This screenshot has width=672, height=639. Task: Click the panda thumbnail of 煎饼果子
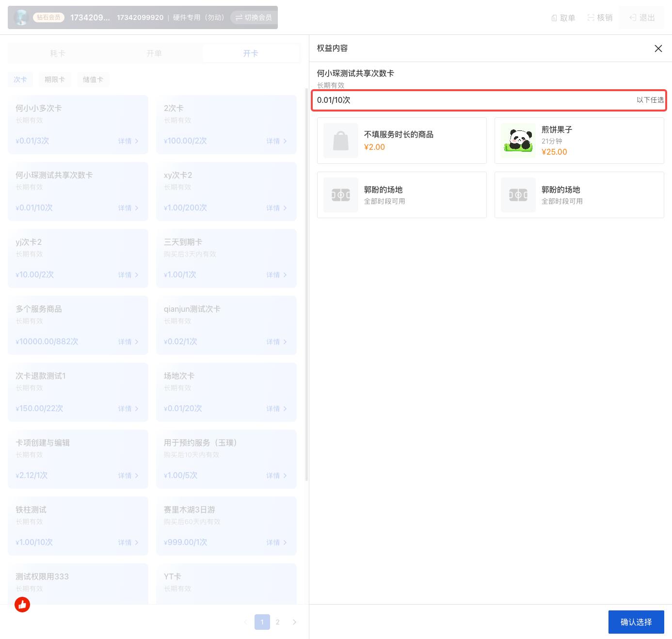518,141
